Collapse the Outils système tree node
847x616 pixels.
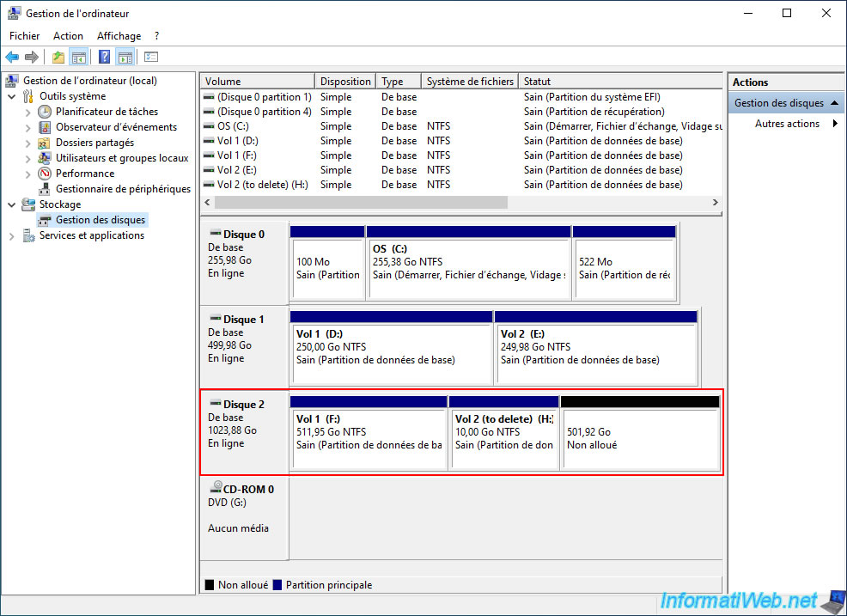click(11, 96)
